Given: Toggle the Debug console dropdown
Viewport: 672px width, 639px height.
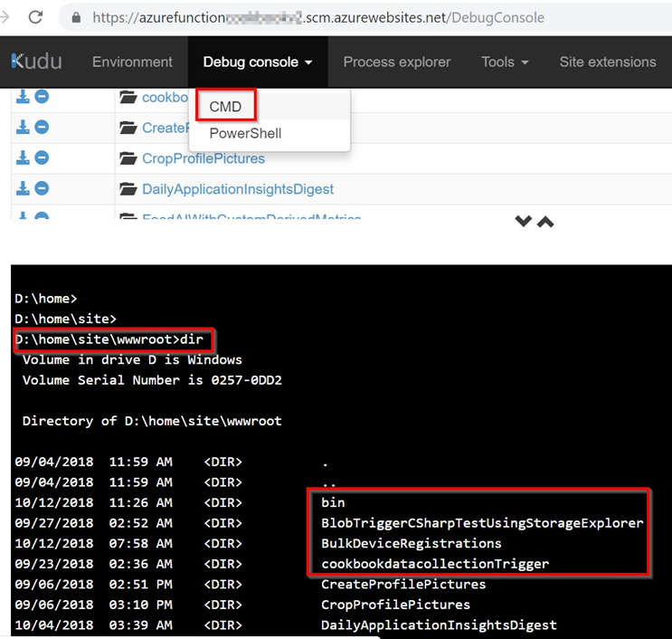Looking at the screenshot, I should [258, 62].
